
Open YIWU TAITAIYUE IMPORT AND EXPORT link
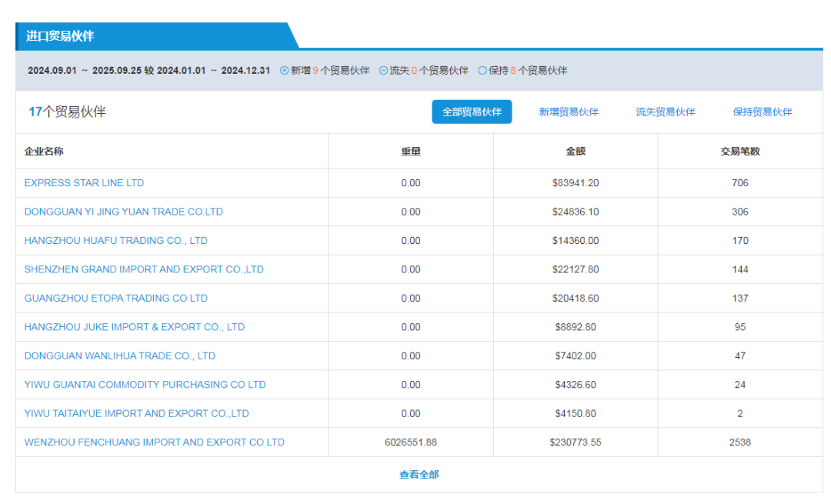(x=136, y=414)
